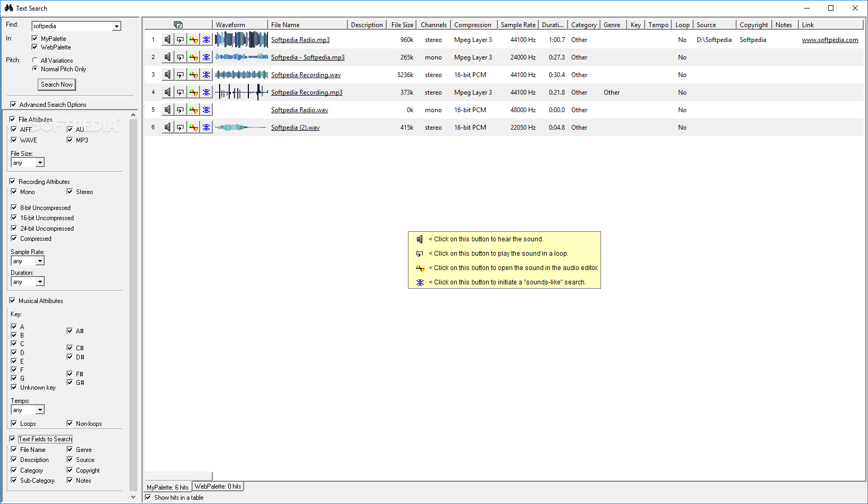Toggle the Unknown key checkbox
The width and height of the screenshot is (868, 504).
point(14,387)
